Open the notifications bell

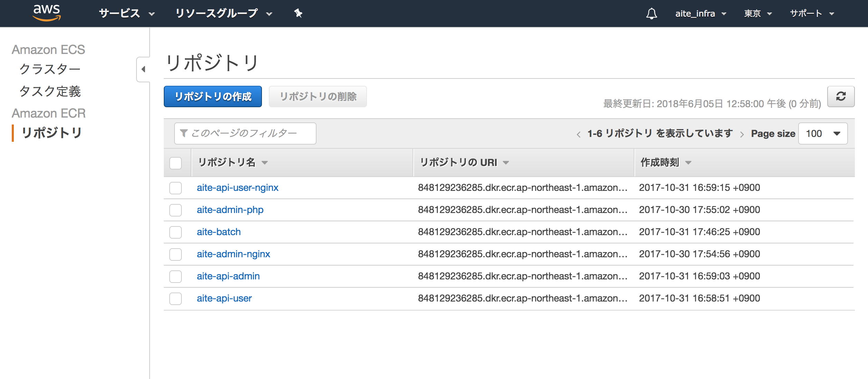pos(651,13)
